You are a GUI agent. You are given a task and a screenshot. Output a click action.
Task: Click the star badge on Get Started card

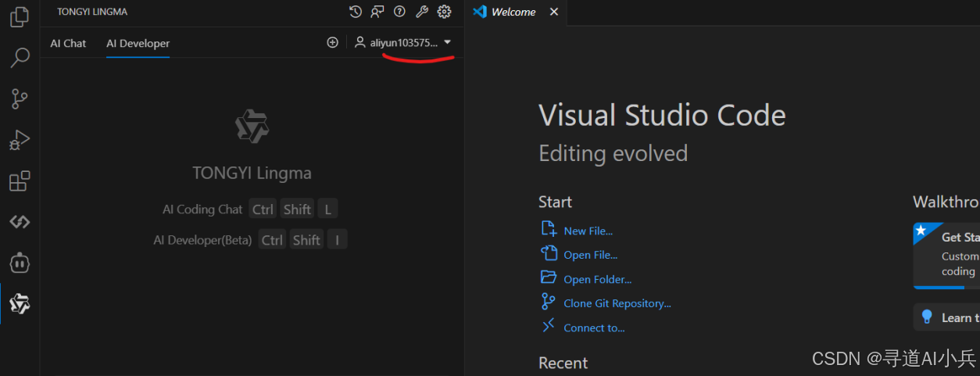pyautogui.click(x=921, y=231)
